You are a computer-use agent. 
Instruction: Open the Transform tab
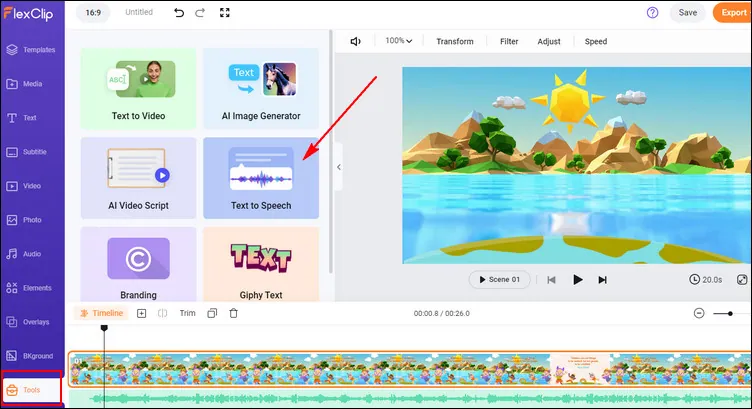[455, 42]
